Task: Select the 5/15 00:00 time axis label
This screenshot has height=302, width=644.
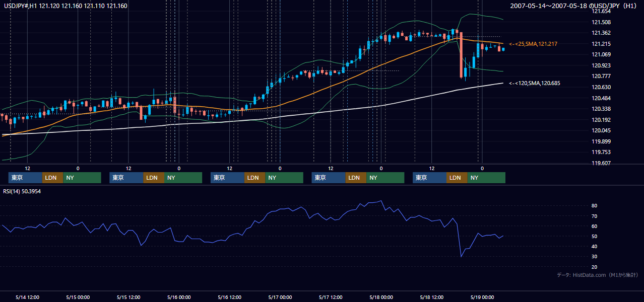Action: [78, 297]
